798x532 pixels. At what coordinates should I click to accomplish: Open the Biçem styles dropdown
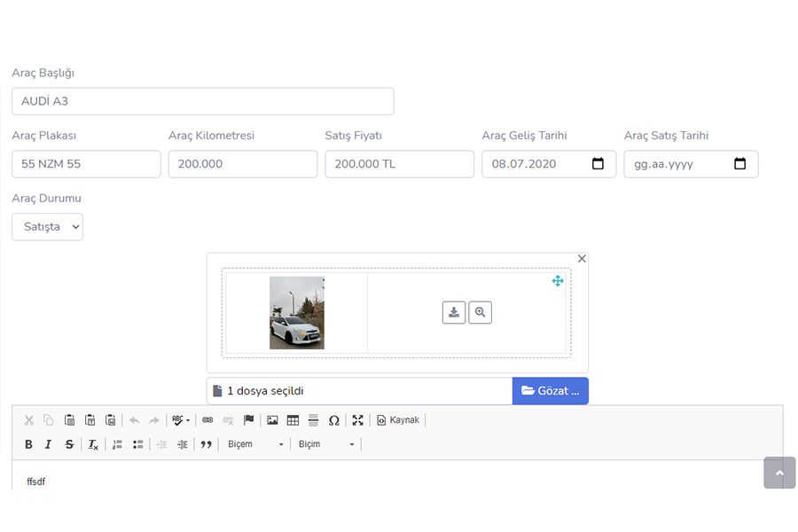tap(255, 444)
